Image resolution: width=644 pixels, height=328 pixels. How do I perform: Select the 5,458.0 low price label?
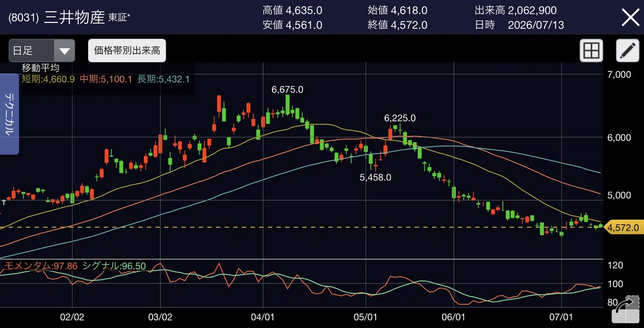[x=375, y=177]
